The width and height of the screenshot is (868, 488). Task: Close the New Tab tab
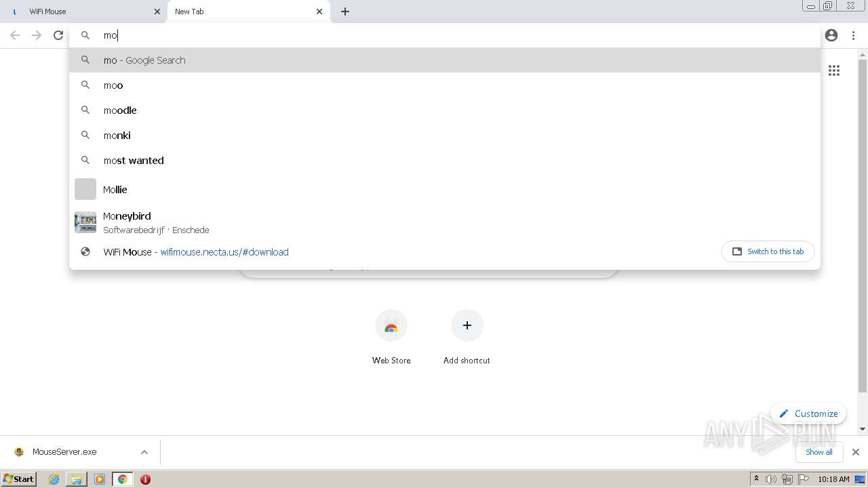(319, 12)
